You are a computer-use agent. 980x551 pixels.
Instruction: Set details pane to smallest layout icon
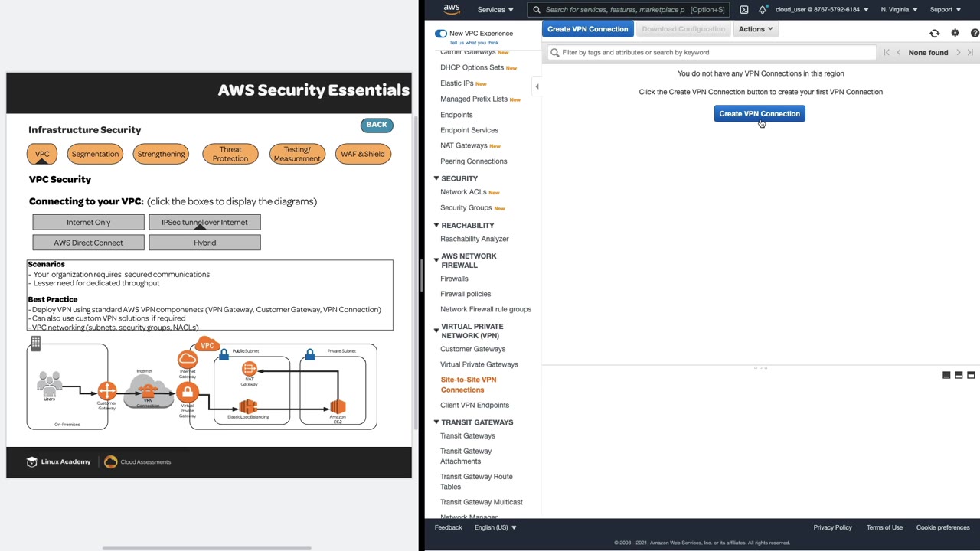[946, 375]
